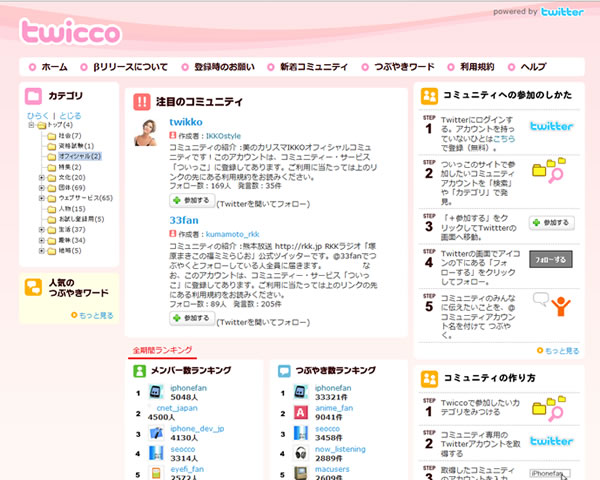Click もっと見る under 人気のつぶやきワード

pos(92,315)
